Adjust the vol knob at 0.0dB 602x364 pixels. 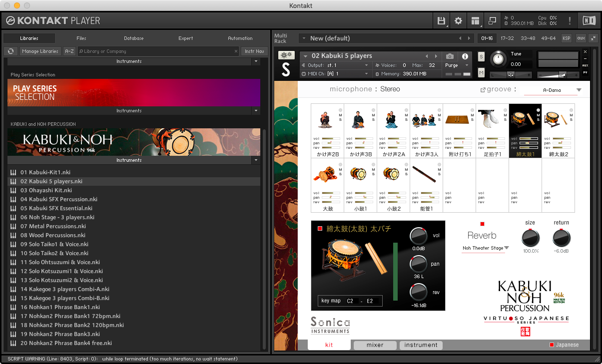pyautogui.click(x=419, y=236)
